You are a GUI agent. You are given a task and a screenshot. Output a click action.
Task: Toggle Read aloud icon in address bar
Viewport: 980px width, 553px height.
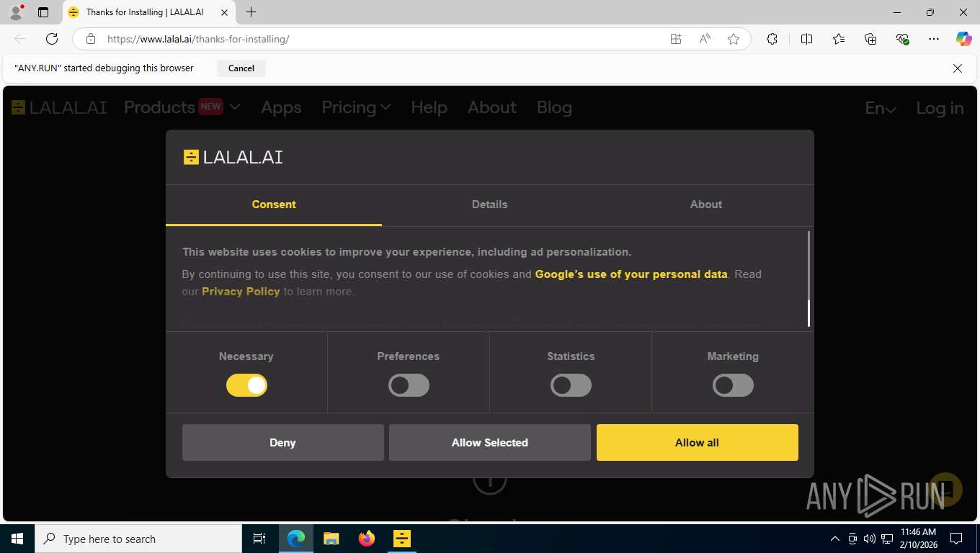tap(705, 39)
